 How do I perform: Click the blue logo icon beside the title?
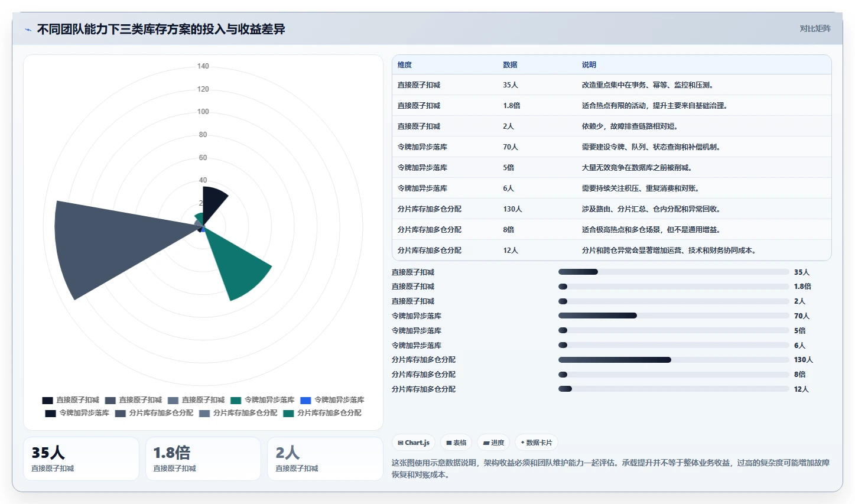(x=28, y=30)
